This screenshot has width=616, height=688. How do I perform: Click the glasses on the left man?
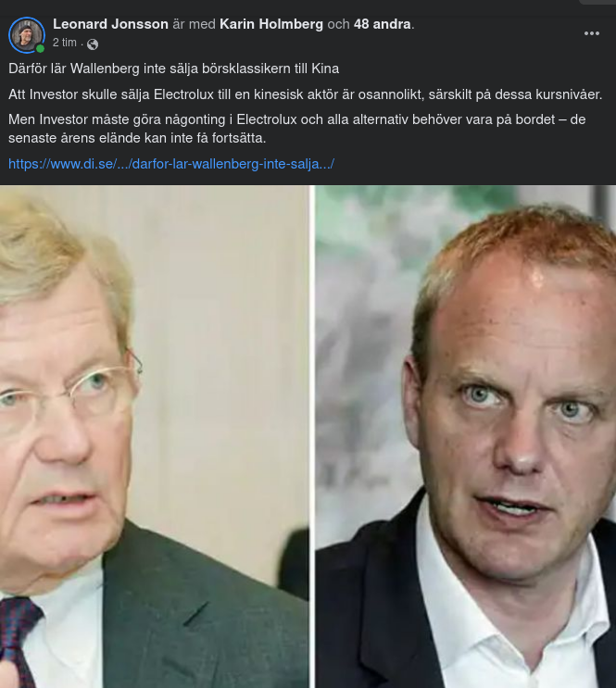[x=70, y=394]
